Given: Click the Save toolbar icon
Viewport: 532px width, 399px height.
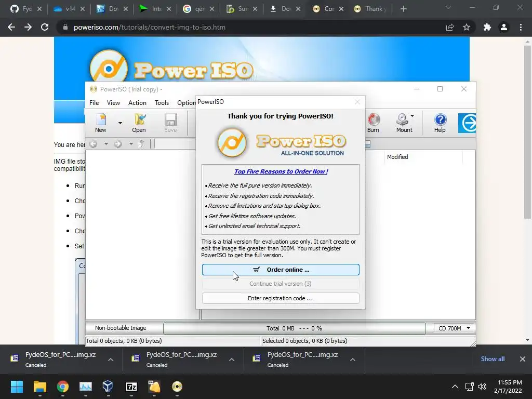Looking at the screenshot, I should point(170,123).
